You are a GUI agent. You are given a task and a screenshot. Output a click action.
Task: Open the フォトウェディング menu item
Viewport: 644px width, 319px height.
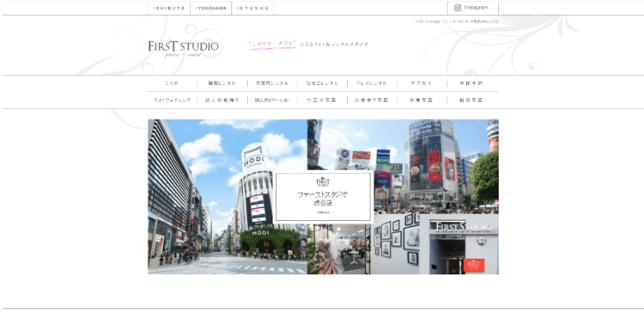click(x=172, y=101)
